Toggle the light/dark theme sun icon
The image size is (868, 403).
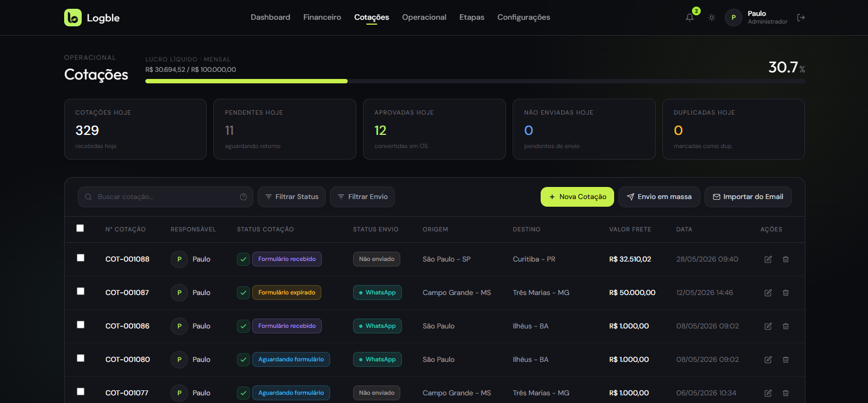[x=712, y=18]
